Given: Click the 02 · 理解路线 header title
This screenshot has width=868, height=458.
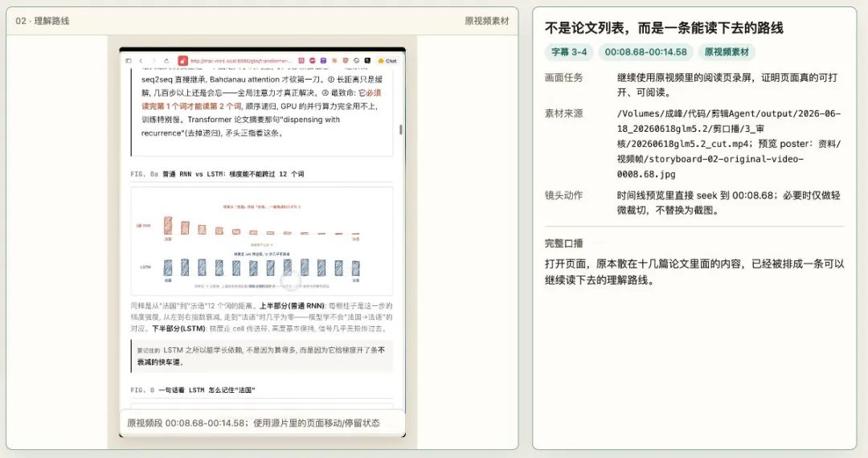Looking at the screenshot, I should [43, 21].
